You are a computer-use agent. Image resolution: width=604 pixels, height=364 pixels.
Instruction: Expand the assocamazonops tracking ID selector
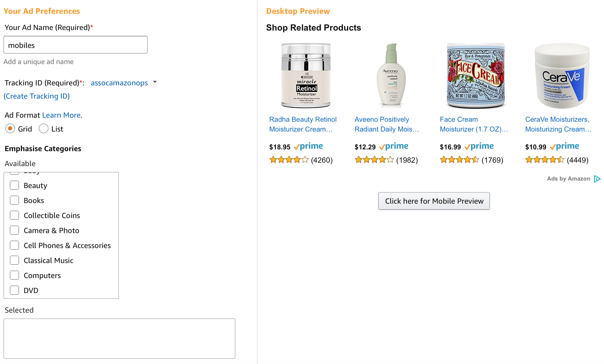point(119,83)
